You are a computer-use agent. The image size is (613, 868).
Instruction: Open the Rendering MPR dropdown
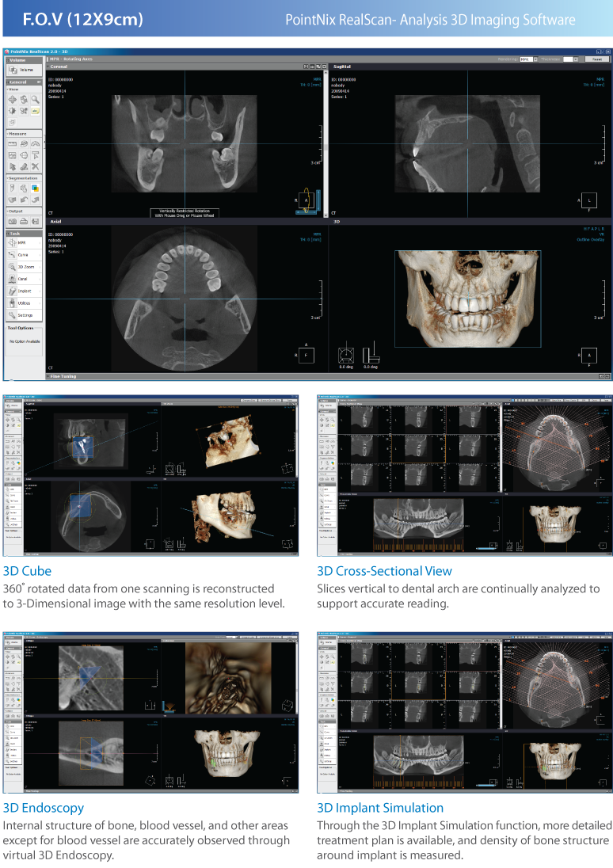[529, 59]
